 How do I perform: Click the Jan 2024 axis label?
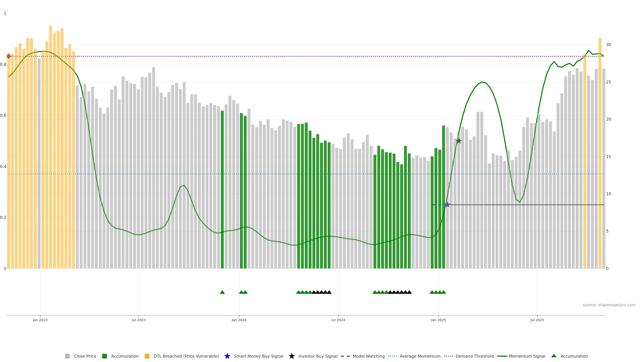click(x=239, y=320)
